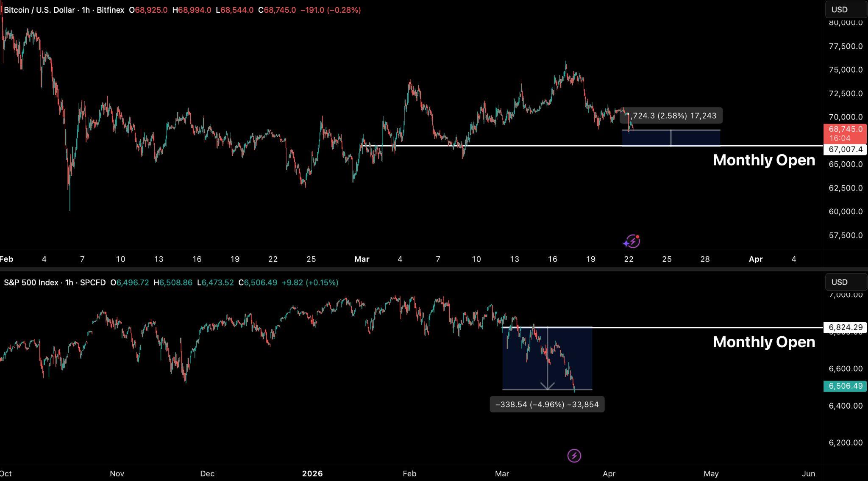Image resolution: width=868 pixels, height=481 pixels.
Task: Click the Mar label on Bitcoin time axis
Action: tap(362, 259)
